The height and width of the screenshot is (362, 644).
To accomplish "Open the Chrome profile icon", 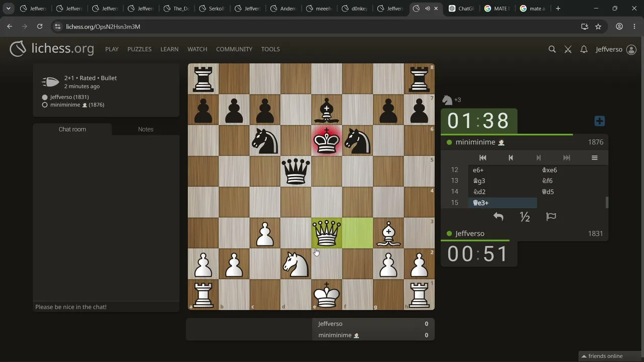I will tap(619, 27).
